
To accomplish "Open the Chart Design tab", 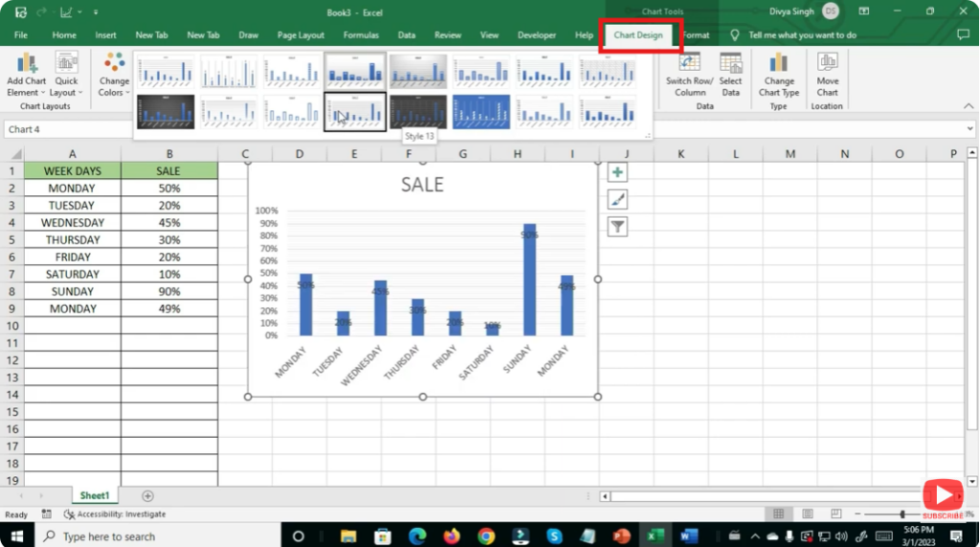I will point(637,35).
